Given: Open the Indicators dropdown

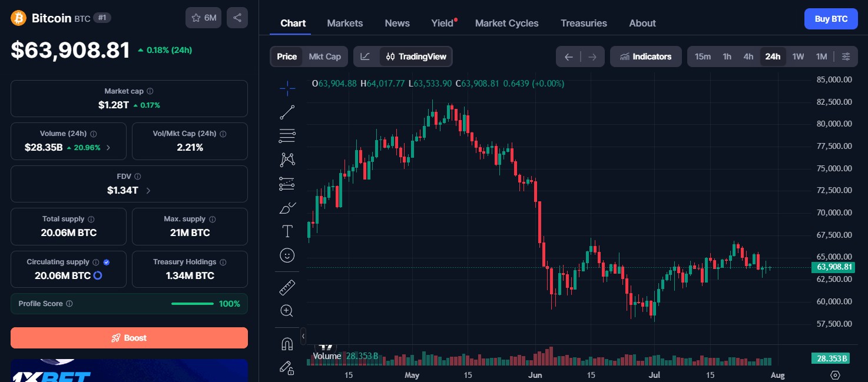Looking at the screenshot, I should click(646, 57).
